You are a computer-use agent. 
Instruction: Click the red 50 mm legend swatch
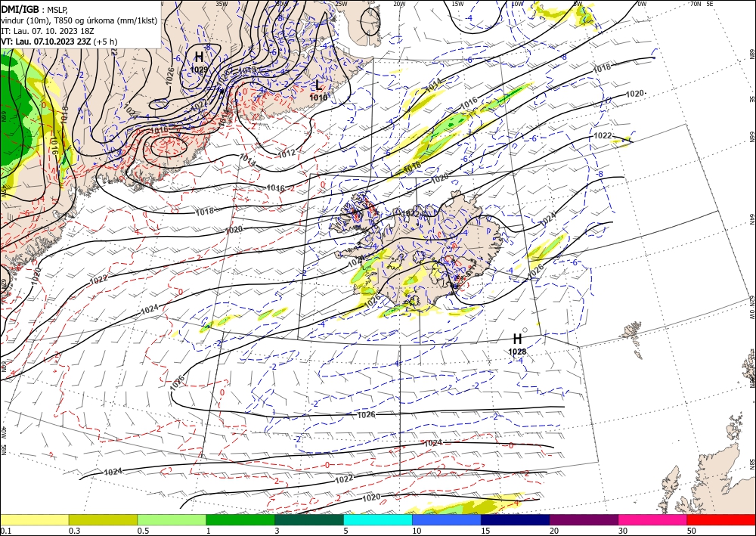[x=721, y=519]
